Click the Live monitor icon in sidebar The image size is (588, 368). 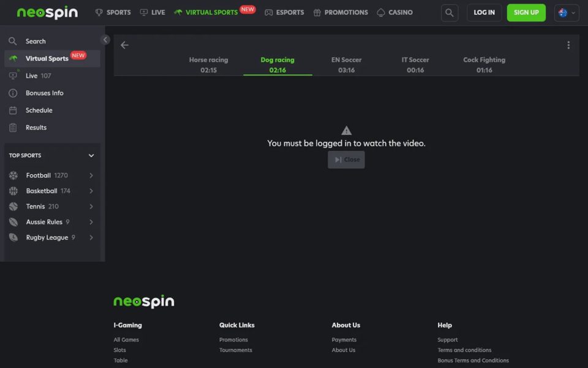(x=13, y=76)
